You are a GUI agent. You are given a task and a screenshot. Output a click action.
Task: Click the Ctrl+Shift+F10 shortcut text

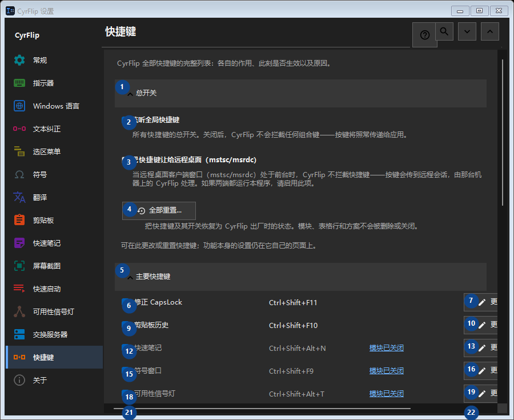(294, 326)
